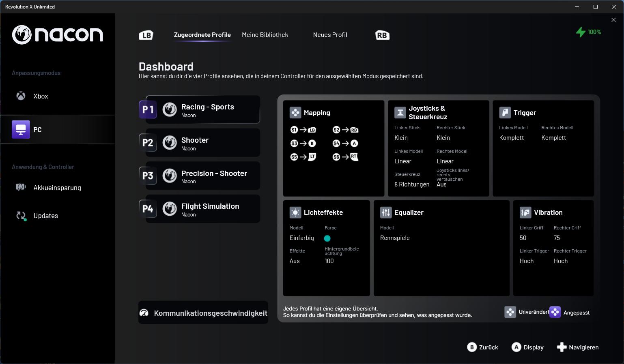Switch to the Meine Bibliothek tab
This screenshot has height=364, width=624.
pos(265,35)
